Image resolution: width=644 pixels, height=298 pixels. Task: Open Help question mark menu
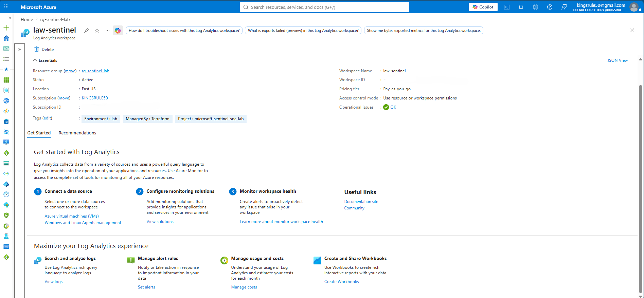550,7
